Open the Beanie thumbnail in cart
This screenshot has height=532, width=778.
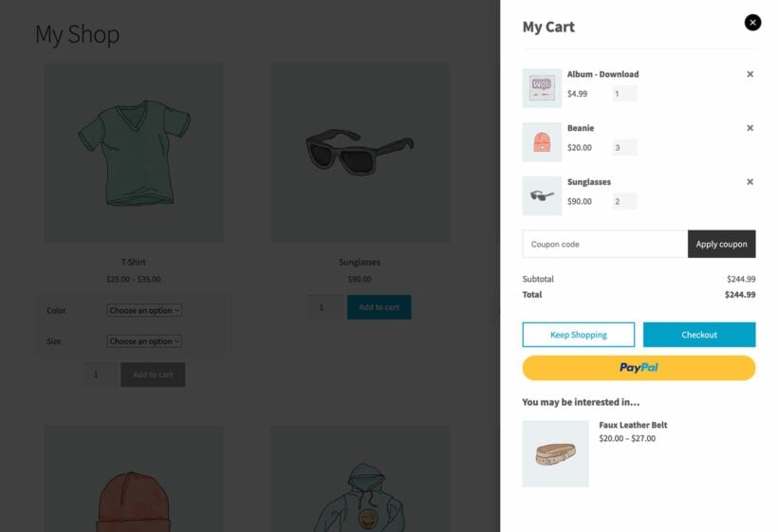[x=542, y=142]
